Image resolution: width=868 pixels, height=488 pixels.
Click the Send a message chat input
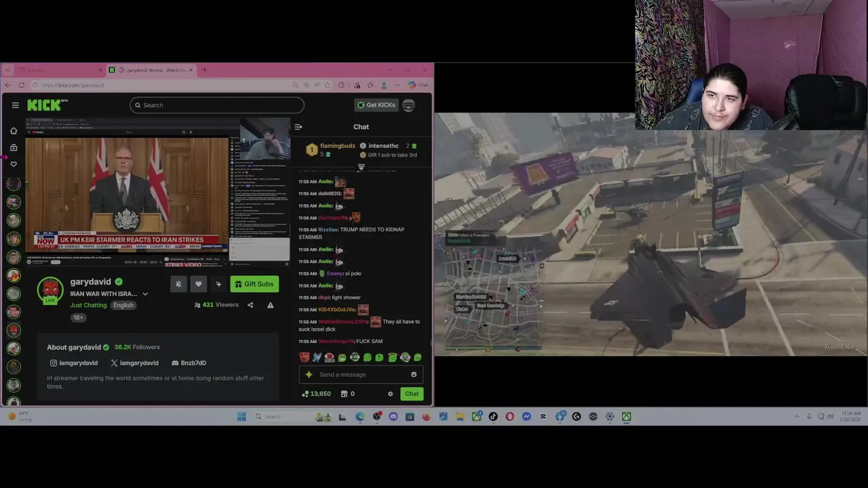(361, 374)
